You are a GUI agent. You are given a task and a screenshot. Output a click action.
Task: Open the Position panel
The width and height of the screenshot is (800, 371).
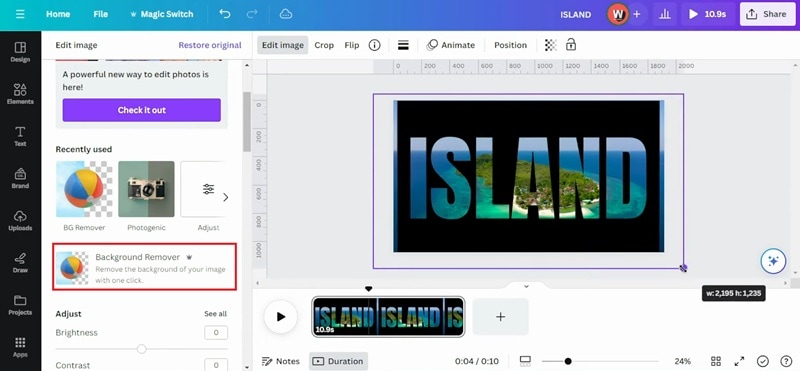(510, 45)
